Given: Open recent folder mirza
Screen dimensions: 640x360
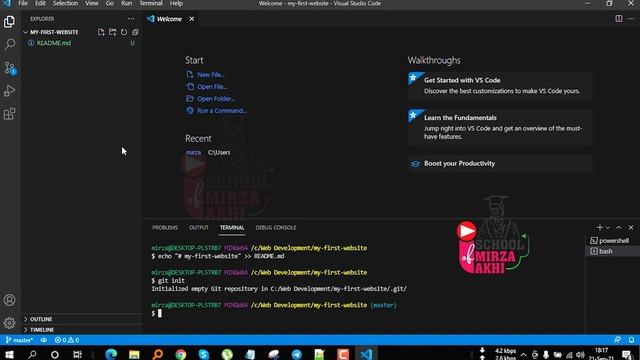Looking at the screenshot, I should coord(193,153).
